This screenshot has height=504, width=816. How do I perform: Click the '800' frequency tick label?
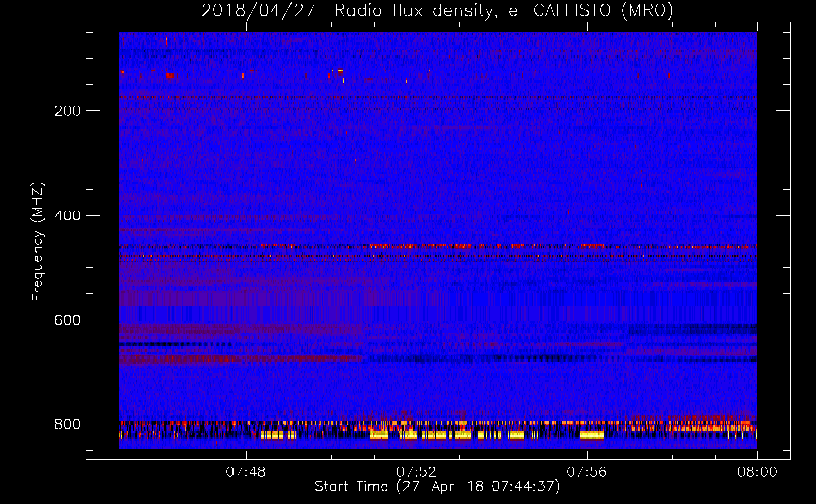tap(68, 424)
